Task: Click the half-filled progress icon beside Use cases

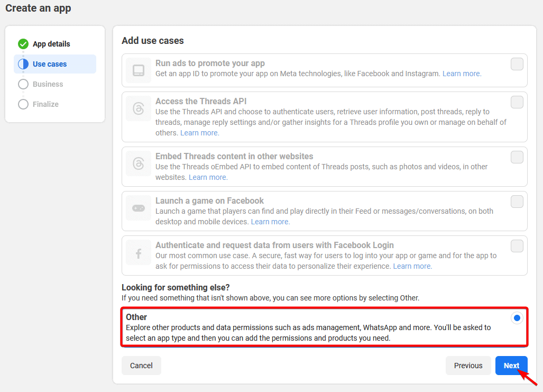Action: click(x=23, y=63)
